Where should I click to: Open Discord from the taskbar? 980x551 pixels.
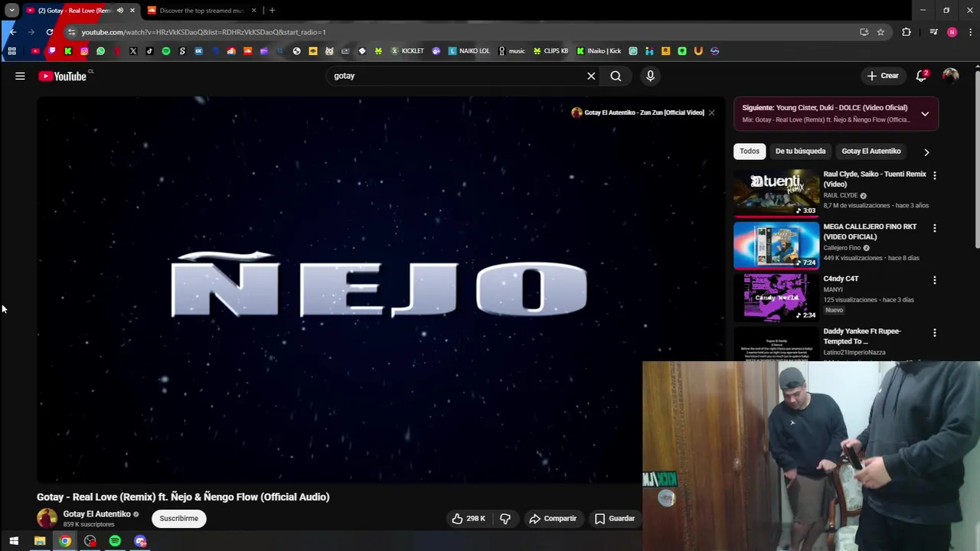tap(140, 542)
